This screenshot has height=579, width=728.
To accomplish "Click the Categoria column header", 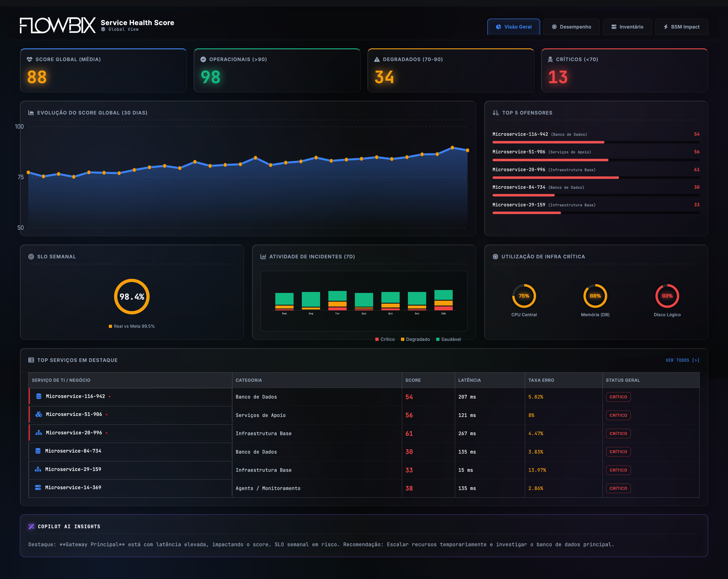I will (x=317, y=380).
